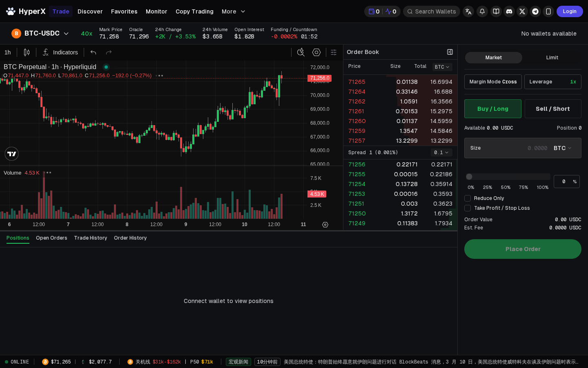This screenshot has height=368, width=588.
Task: Click the undo arrow above the chart
Action: (93, 52)
